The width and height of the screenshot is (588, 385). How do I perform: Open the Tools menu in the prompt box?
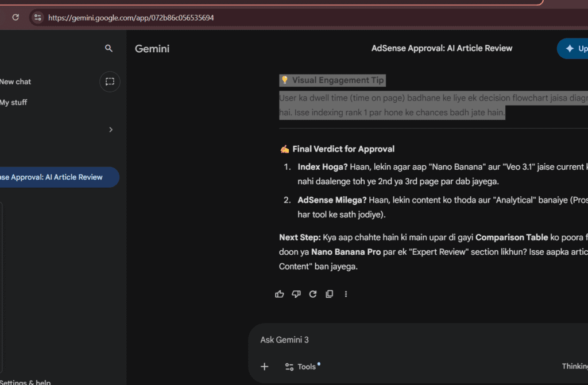[301, 367]
